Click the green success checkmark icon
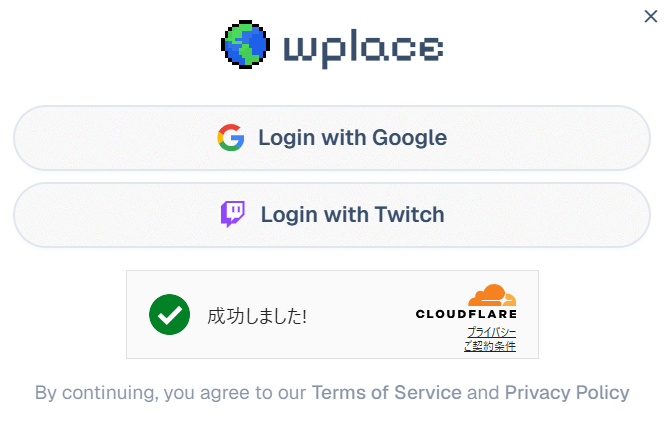 pyautogui.click(x=169, y=315)
